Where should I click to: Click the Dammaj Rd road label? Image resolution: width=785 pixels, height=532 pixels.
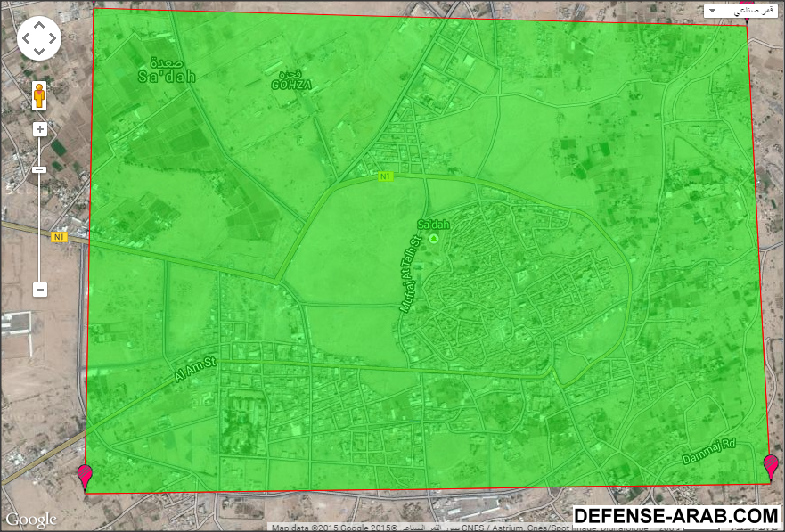708,449
